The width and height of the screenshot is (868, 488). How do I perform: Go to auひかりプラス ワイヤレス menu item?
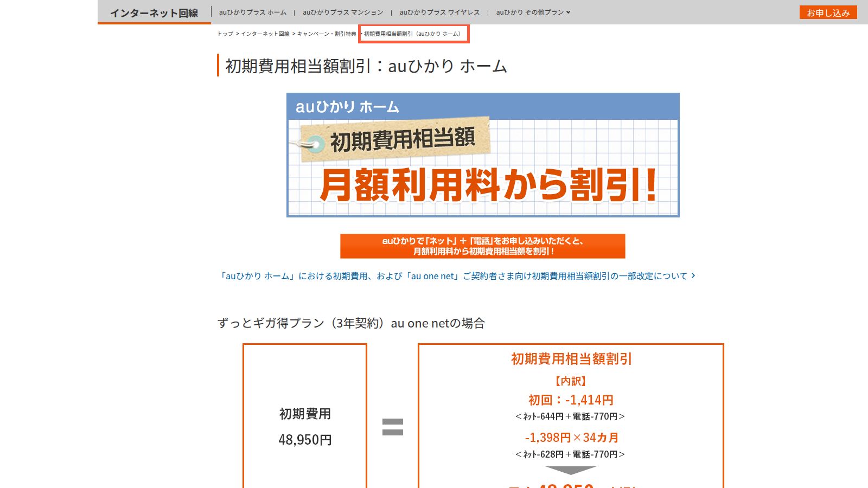[440, 12]
